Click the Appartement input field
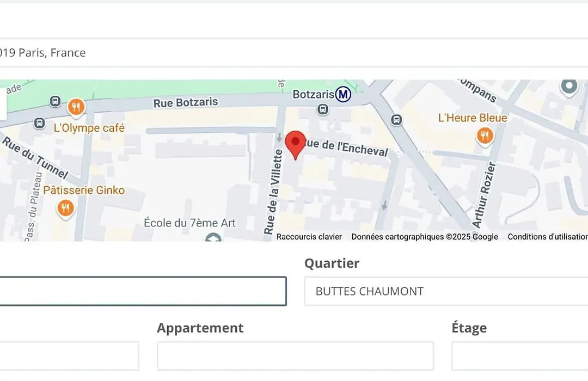Screen dimensions: 588x381 296,356
